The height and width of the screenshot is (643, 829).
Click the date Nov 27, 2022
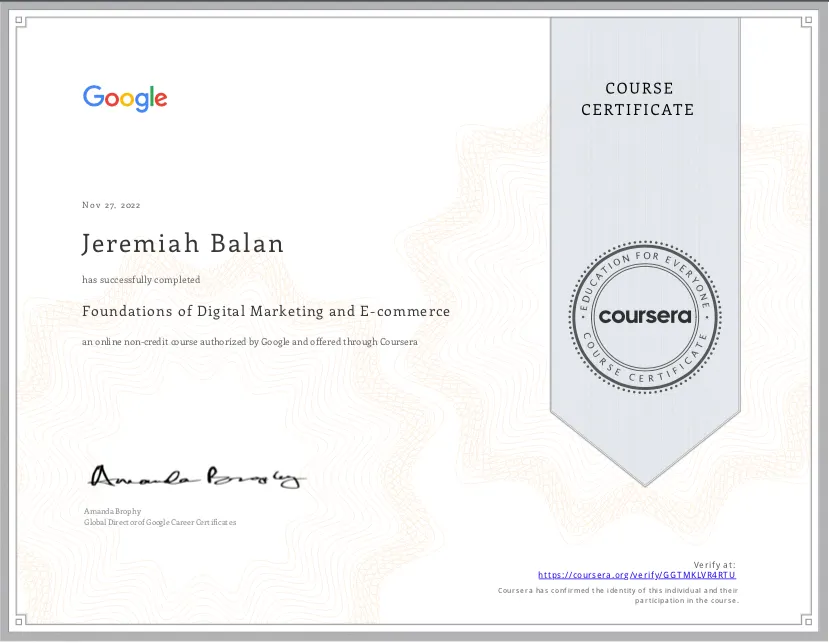pos(111,205)
